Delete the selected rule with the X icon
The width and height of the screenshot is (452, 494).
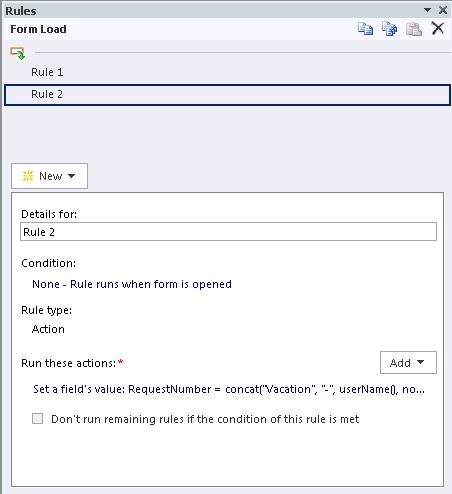pos(438,28)
